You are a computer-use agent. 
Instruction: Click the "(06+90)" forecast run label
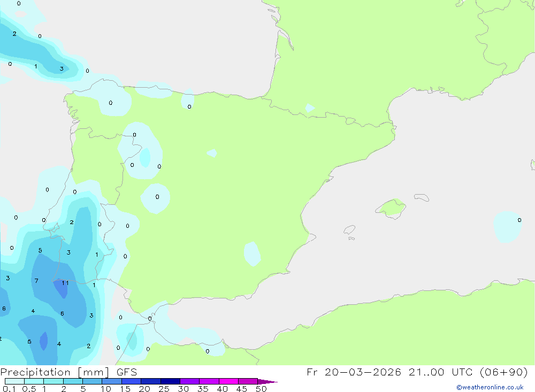coord(503,372)
